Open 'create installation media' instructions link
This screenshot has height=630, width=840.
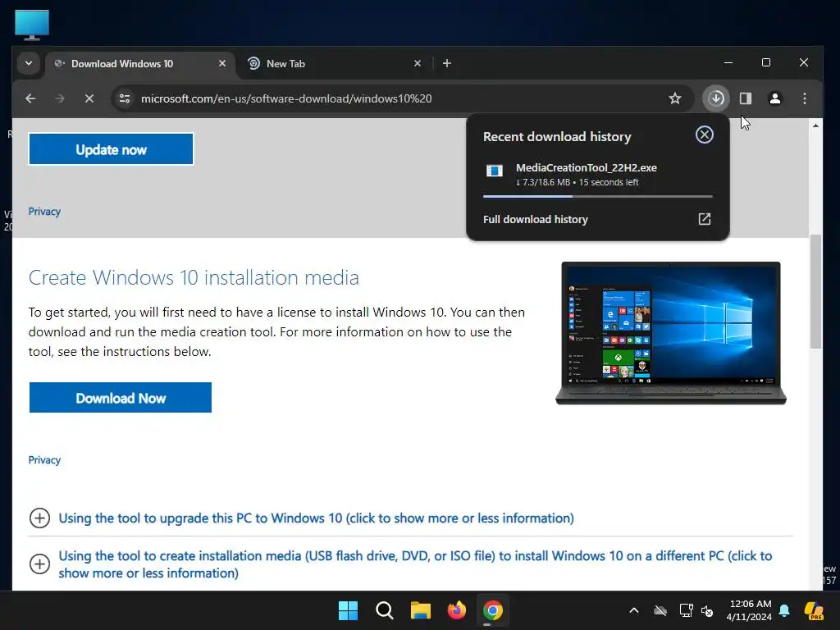(x=415, y=564)
